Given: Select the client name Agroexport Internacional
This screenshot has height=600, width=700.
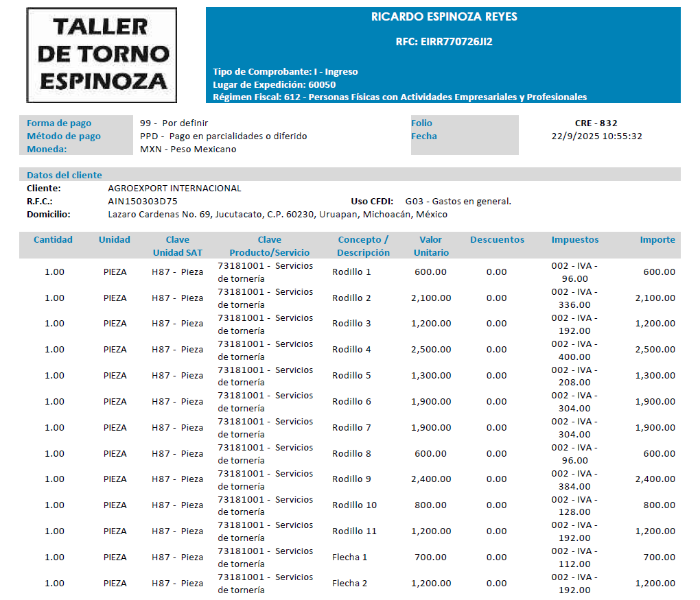Looking at the screenshot, I should click(x=174, y=188).
